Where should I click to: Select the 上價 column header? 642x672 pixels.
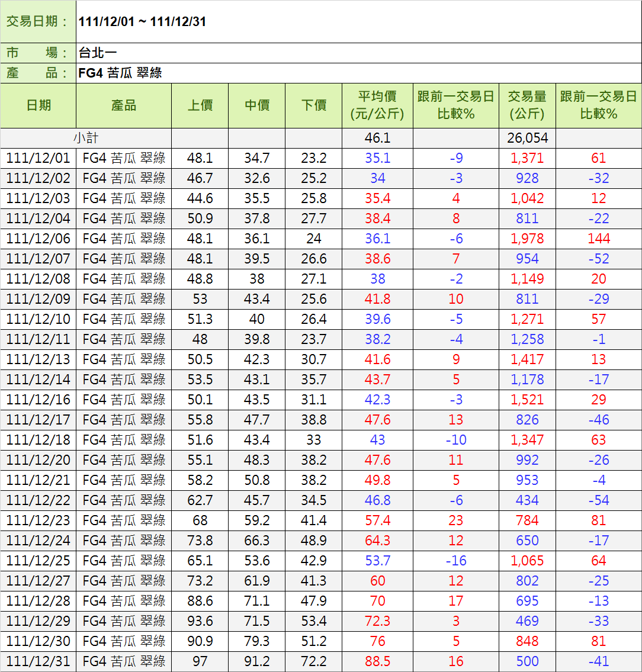tap(200, 105)
